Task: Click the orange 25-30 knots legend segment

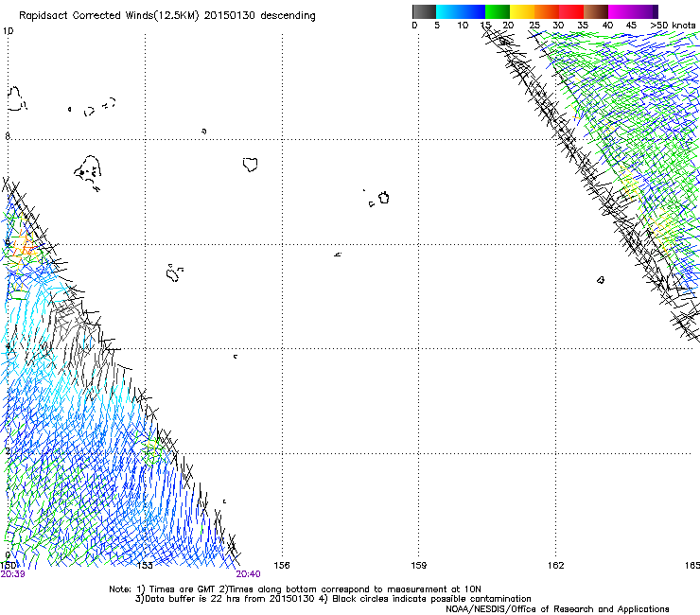Action: [x=547, y=11]
